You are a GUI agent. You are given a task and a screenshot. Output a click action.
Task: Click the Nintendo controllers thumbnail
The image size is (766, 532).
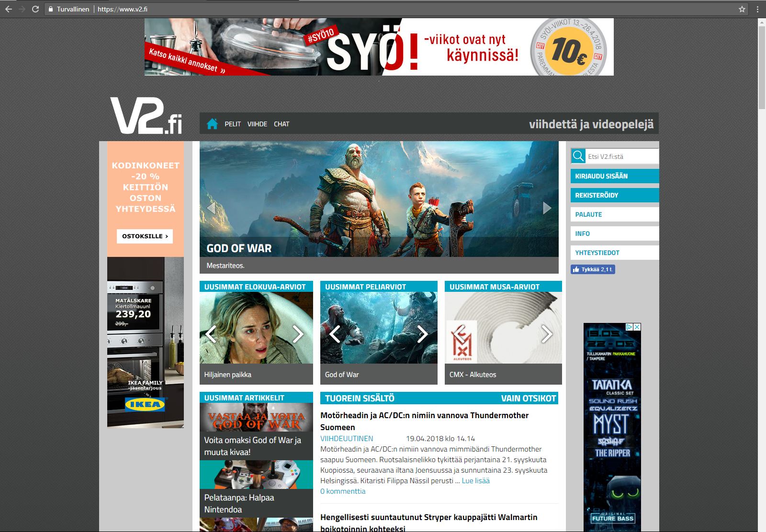tap(256, 475)
